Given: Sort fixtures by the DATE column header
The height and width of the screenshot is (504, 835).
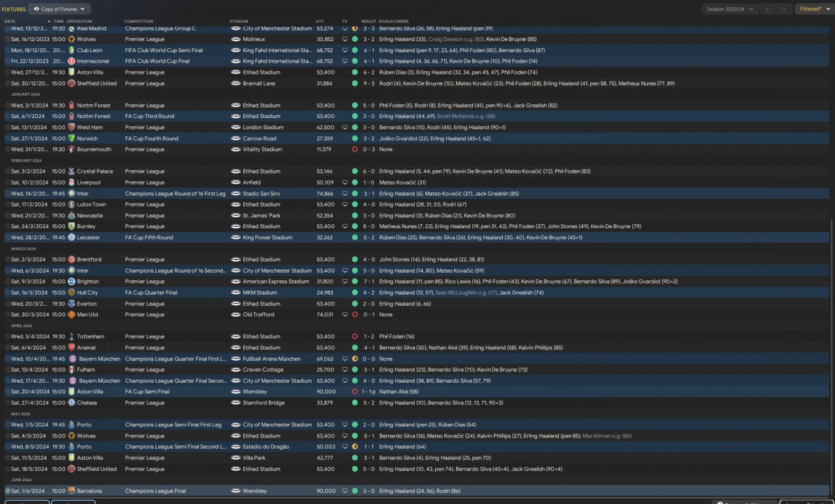Looking at the screenshot, I should point(10,22).
